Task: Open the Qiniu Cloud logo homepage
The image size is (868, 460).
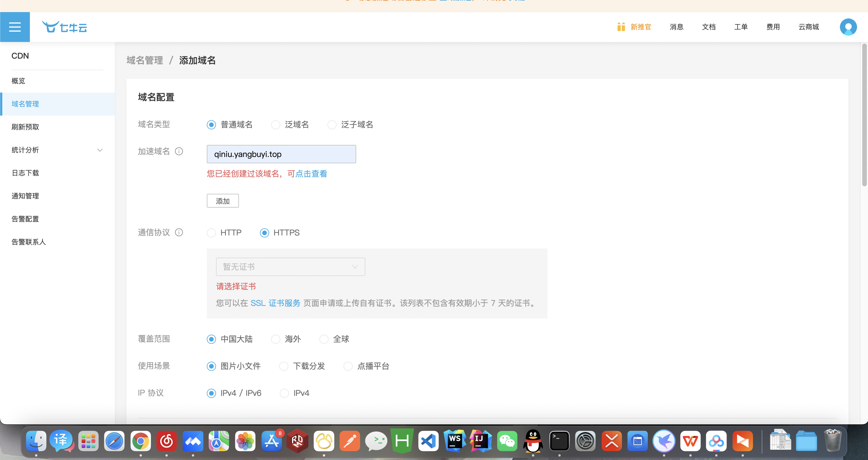Action: pos(64,27)
